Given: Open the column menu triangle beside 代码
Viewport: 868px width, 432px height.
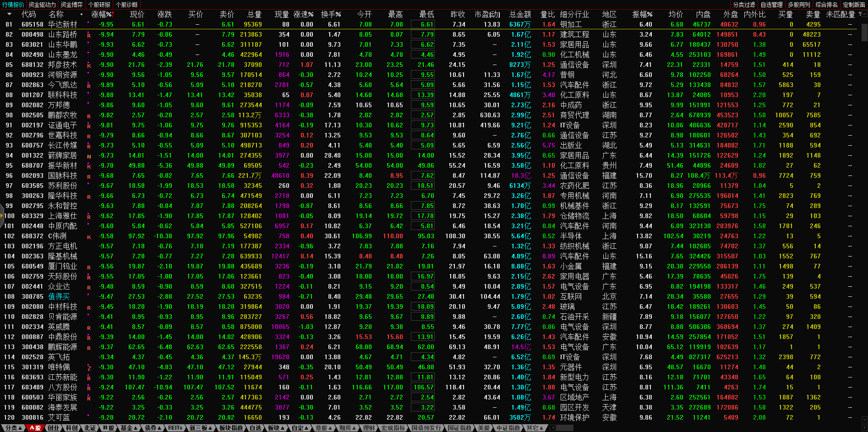Looking at the screenshot, I should [9, 15].
